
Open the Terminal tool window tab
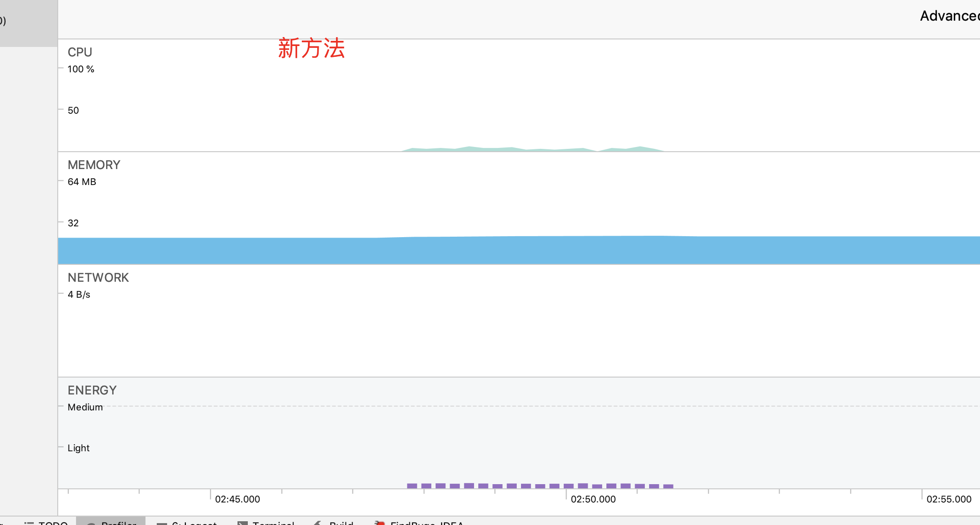click(x=267, y=522)
